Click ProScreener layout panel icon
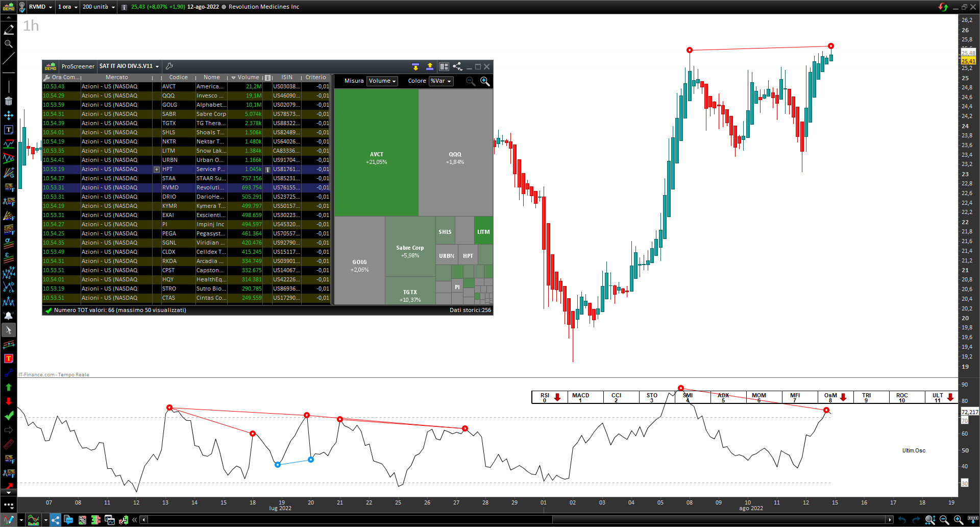This screenshot has width=980, height=527. click(444, 66)
